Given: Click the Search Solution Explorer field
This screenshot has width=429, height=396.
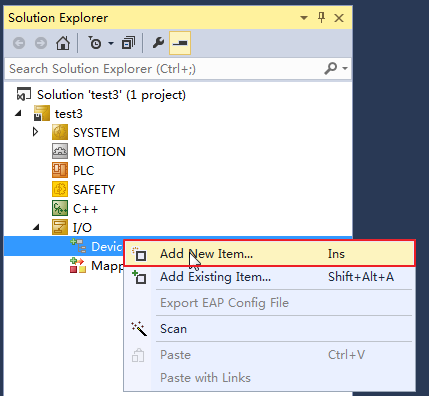Looking at the screenshot, I should pyautogui.click(x=165, y=69).
